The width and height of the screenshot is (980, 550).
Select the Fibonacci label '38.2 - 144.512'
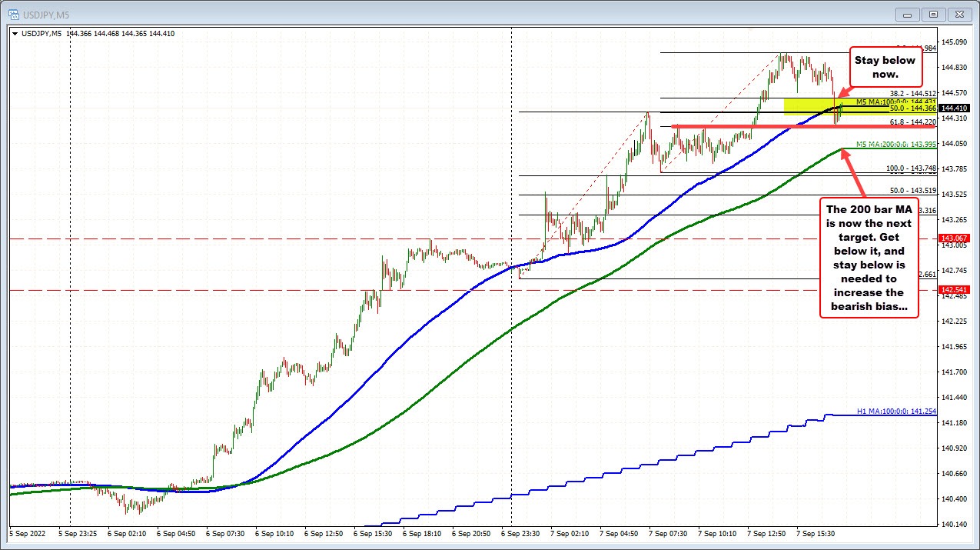tap(912, 93)
